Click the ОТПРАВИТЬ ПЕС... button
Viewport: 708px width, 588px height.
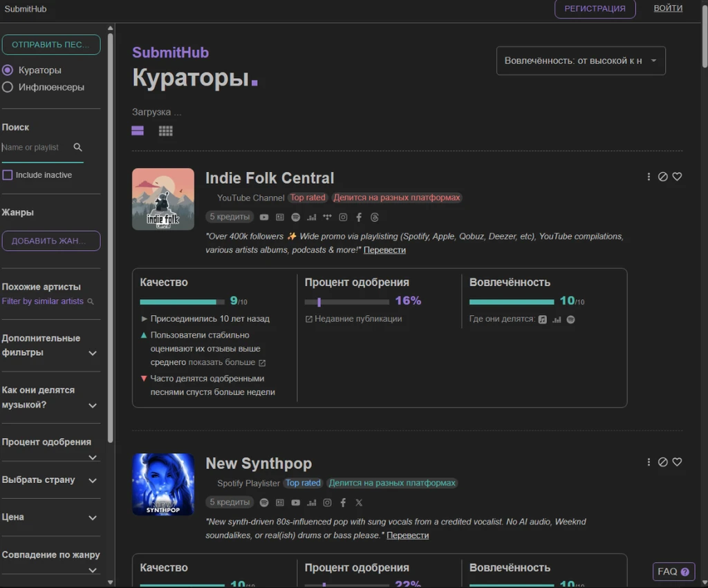(x=51, y=45)
